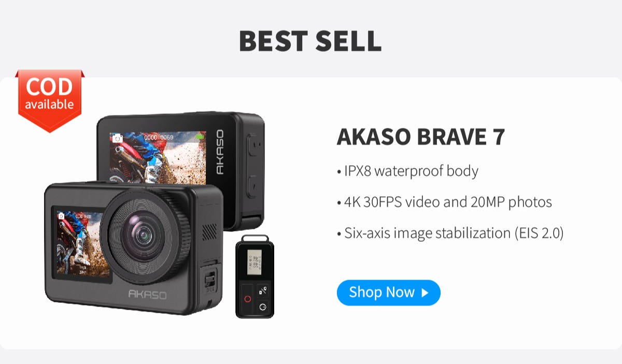Click the arrow icon inside Shop Now
This screenshot has height=364, width=622.
point(425,293)
